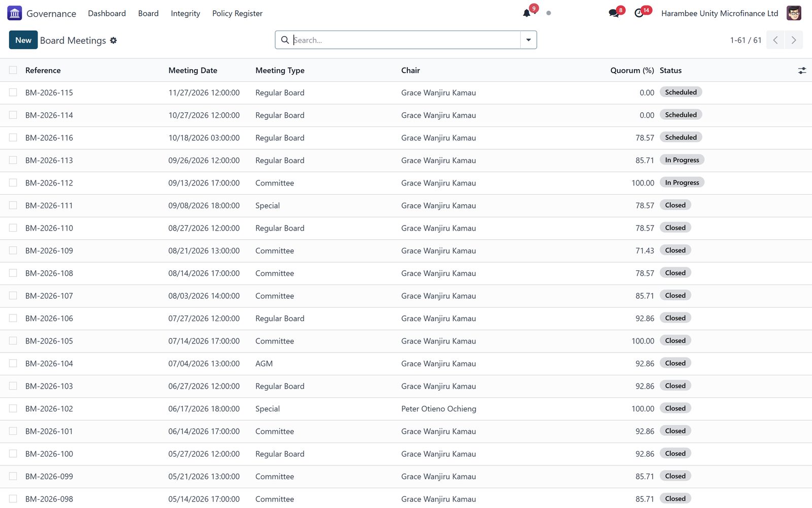Click Regular Board type on BM-2026-100
Viewport: 812px width, 508px height.
(280, 454)
